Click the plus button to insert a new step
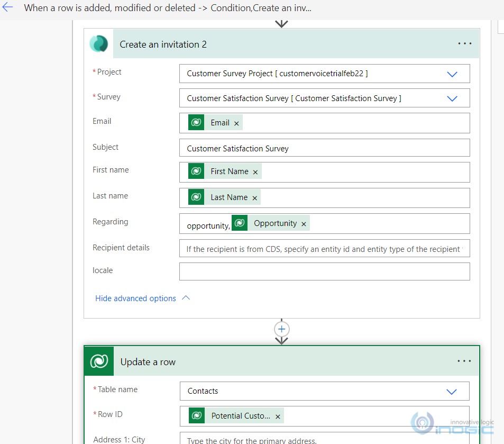 (x=281, y=329)
